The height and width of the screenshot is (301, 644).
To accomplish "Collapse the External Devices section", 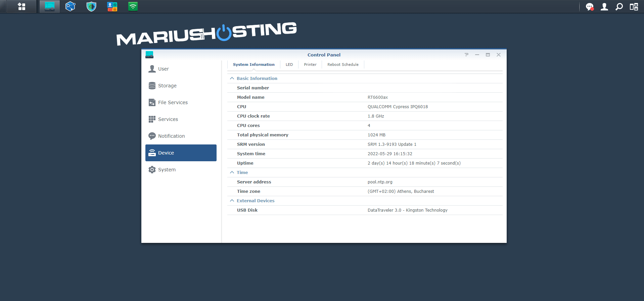I will (x=232, y=201).
